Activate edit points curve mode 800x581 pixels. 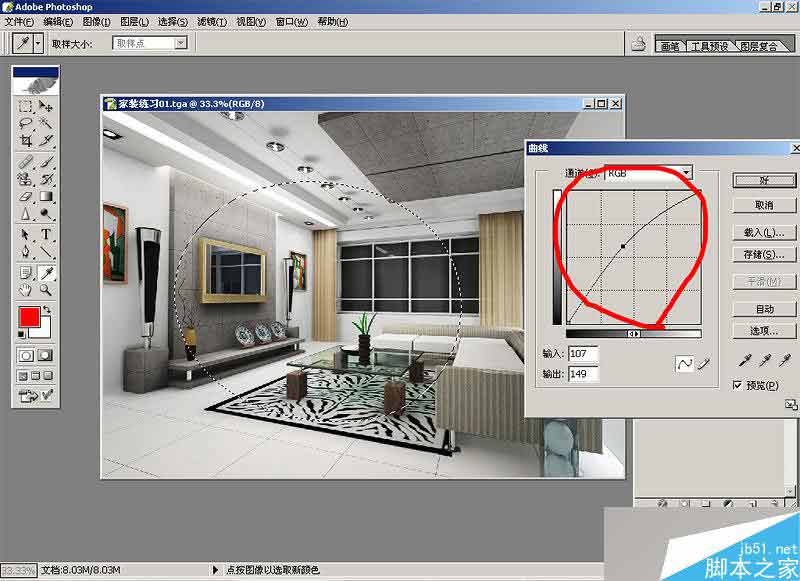(x=684, y=364)
